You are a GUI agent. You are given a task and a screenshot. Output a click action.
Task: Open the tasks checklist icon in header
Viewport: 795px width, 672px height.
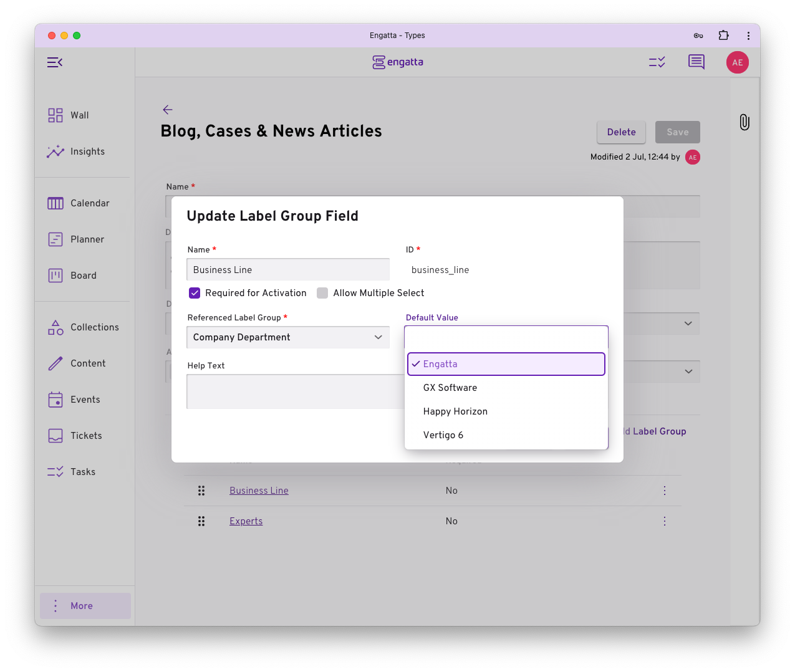(657, 62)
